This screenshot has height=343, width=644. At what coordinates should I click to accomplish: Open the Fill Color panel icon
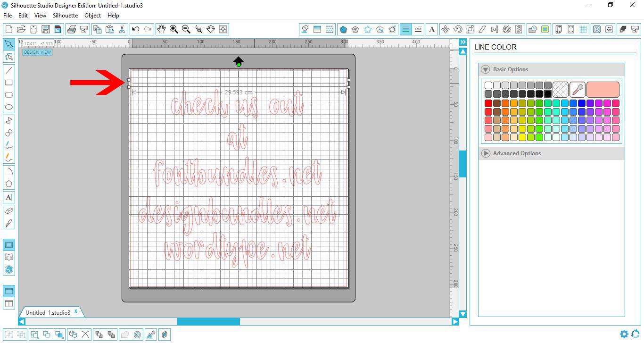click(305, 29)
